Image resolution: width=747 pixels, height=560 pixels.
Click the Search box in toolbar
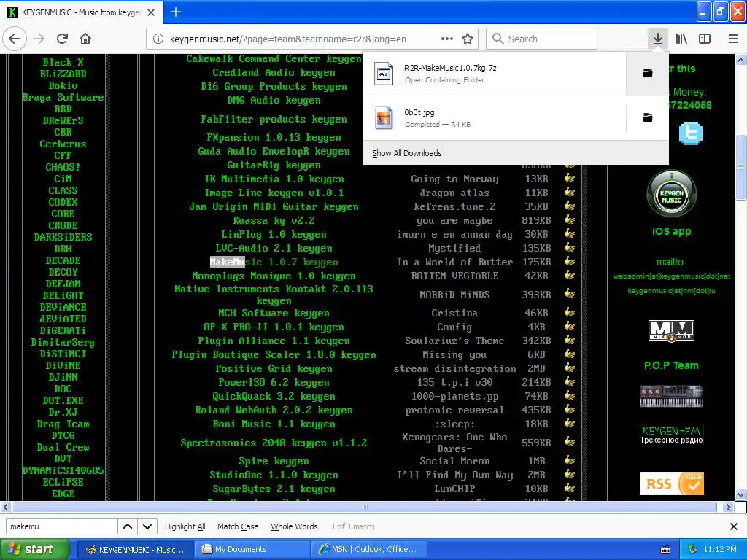(x=541, y=39)
